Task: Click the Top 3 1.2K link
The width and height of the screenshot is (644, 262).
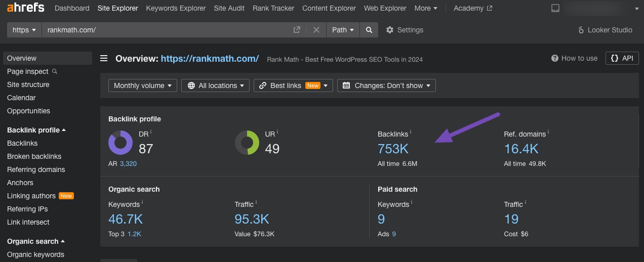Action: [x=134, y=234]
